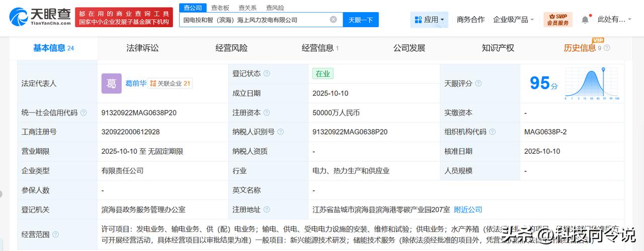Click the help icon next to 天眼评分

478,84
